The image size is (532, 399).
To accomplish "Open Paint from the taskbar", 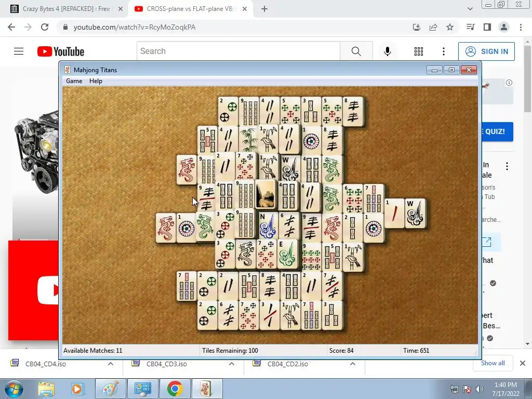I will click(110, 389).
